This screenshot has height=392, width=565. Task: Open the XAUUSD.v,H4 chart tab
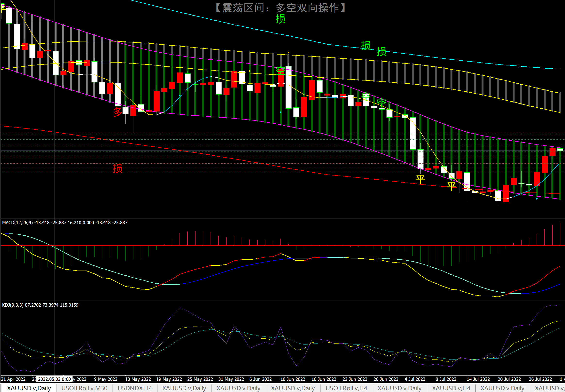pos(451,388)
